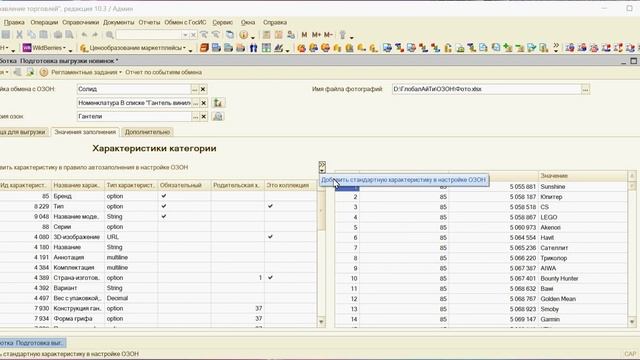This screenshot has width=640, height=360.
Task: Open the Сервис menu
Action: click(223, 22)
